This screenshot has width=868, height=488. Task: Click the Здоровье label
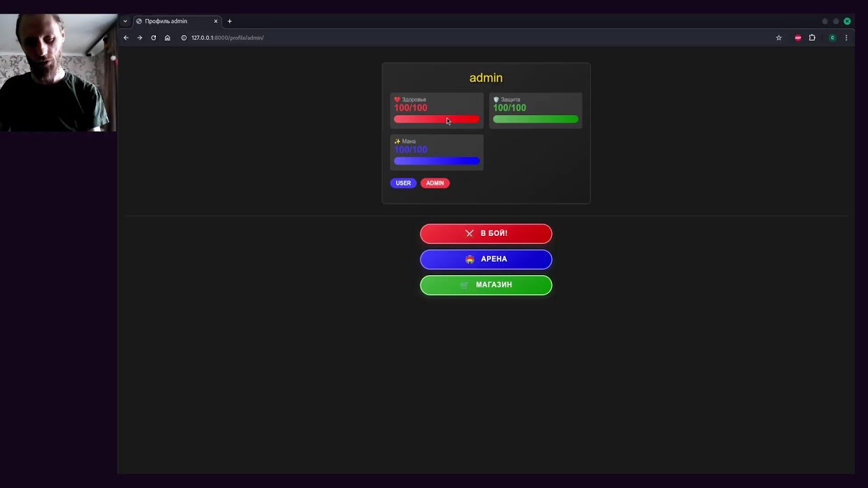pos(414,100)
